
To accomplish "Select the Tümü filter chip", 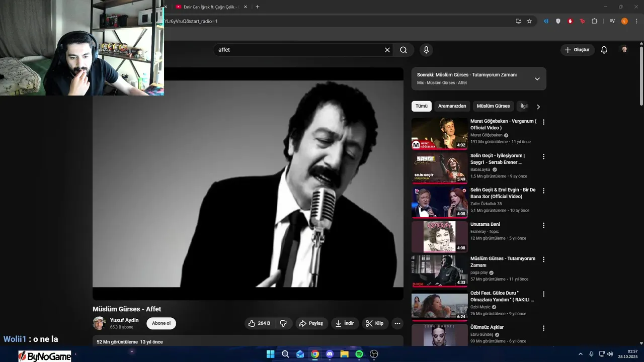I will (x=421, y=106).
